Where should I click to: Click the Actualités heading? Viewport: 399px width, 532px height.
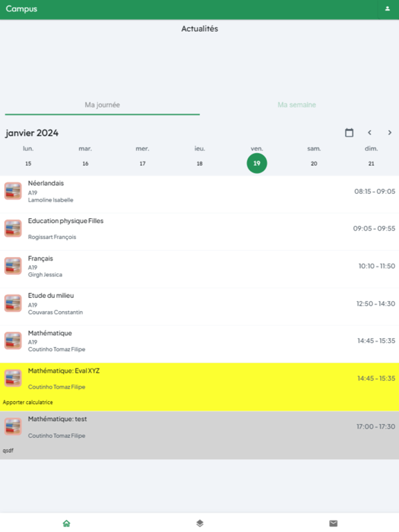coord(199,29)
